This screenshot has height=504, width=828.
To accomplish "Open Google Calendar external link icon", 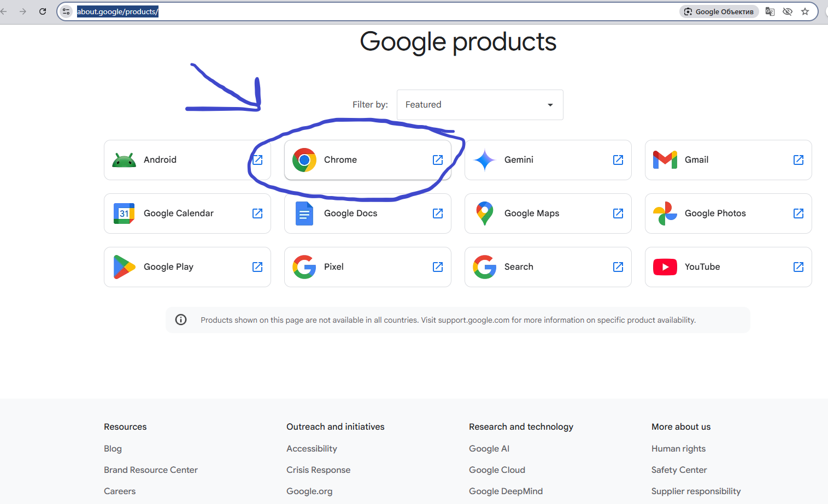I will coord(257,214).
